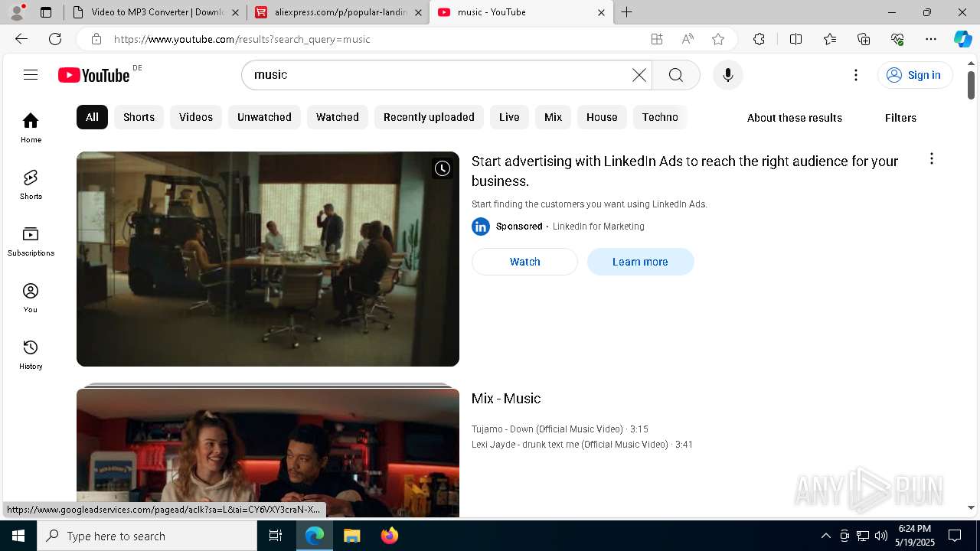Click the Sign in button
The image size is (980, 551).
coord(914,75)
